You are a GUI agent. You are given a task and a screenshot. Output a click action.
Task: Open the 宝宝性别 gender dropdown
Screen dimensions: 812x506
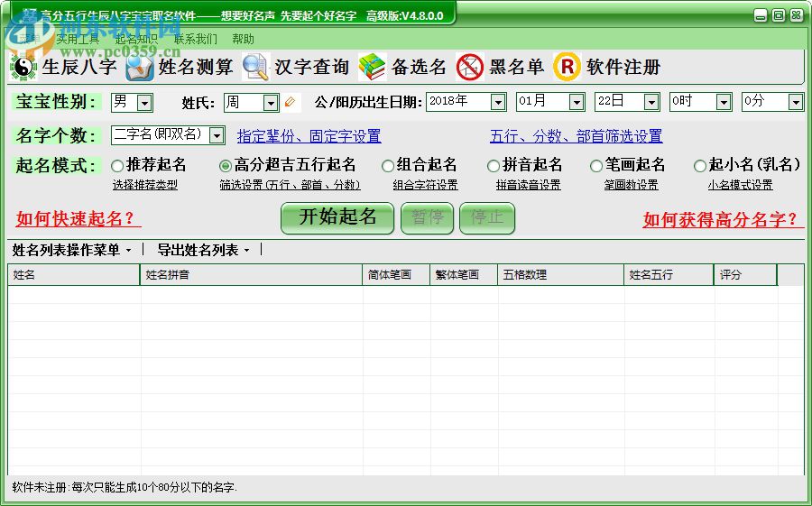pyautogui.click(x=145, y=103)
